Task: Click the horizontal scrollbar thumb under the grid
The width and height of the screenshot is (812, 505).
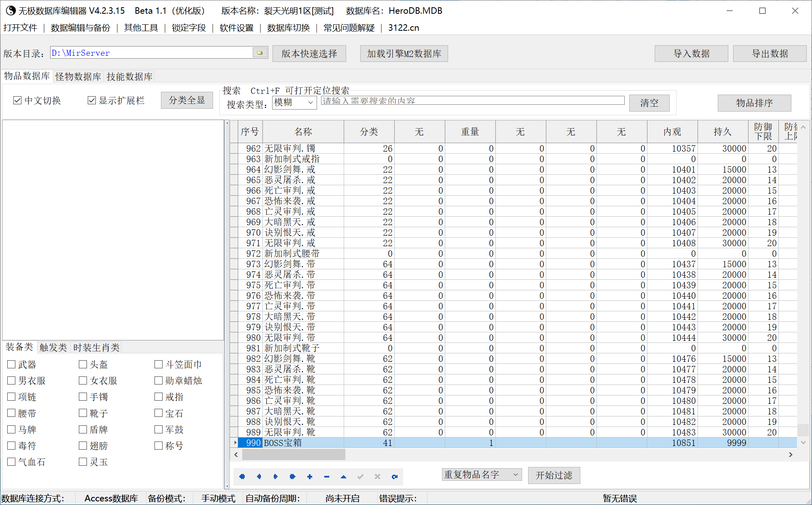Action: click(x=294, y=454)
